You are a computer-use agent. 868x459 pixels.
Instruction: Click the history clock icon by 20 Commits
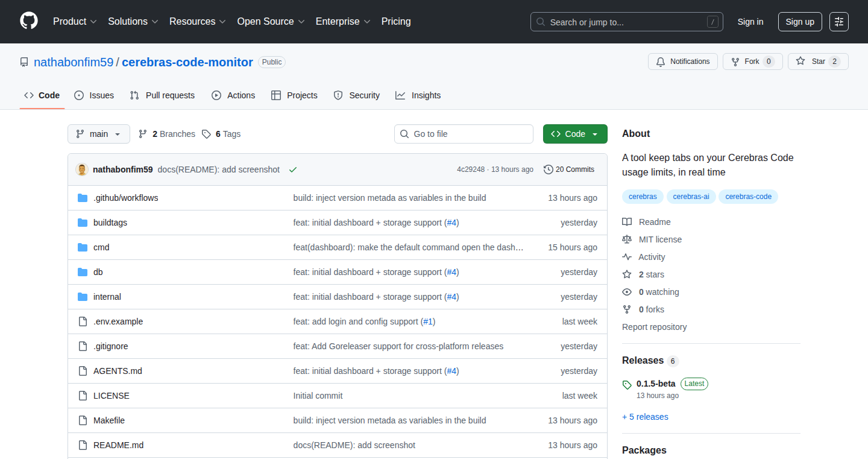coord(548,169)
